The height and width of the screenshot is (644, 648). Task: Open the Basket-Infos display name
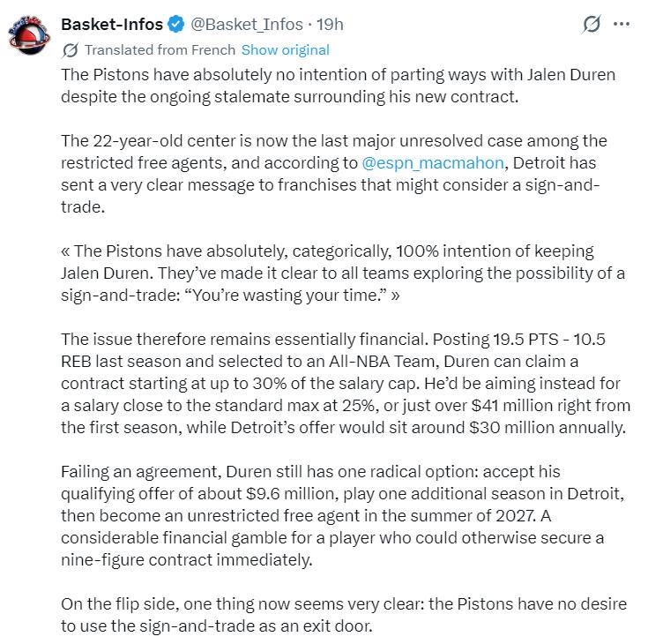pyautogui.click(x=112, y=25)
